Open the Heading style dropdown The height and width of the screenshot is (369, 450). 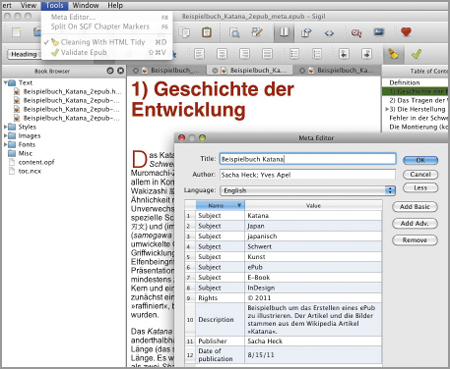coord(24,54)
